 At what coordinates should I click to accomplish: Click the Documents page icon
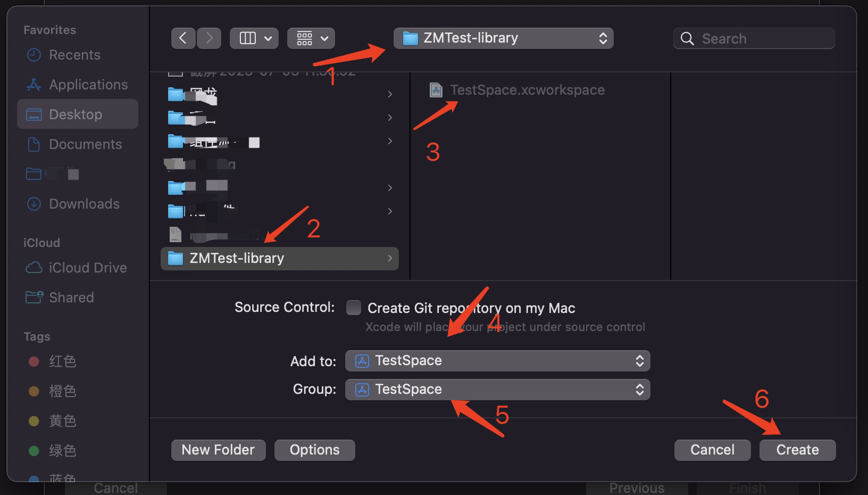34,144
